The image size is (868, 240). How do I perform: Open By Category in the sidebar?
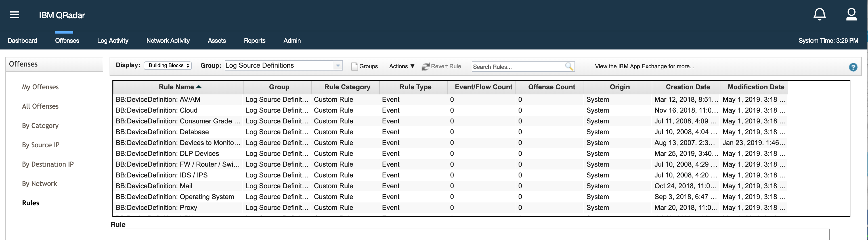tap(40, 126)
